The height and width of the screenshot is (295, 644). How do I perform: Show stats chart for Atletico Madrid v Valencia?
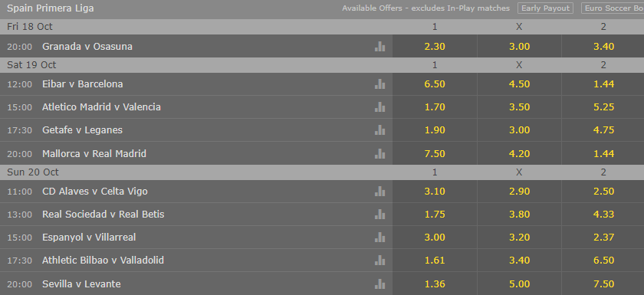[x=380, y=107]
